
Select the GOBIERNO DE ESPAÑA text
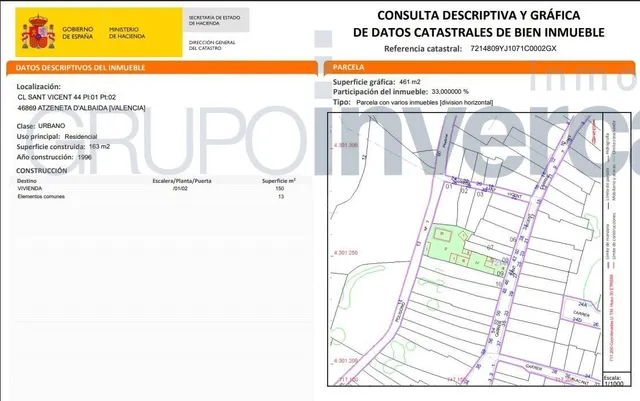tap(78, 33)
